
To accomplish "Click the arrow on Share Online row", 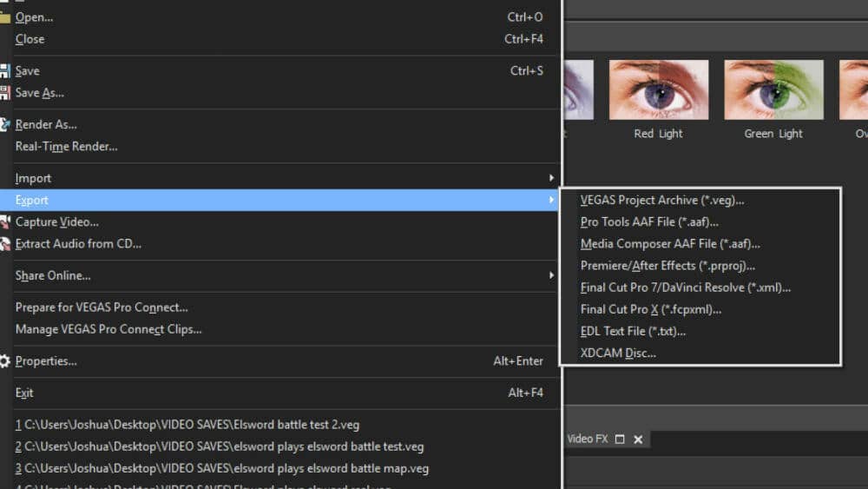I will click(551, 275).
